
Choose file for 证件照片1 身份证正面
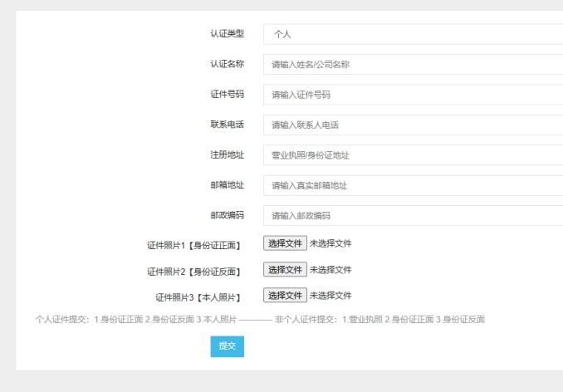click(x=285, y=243)
